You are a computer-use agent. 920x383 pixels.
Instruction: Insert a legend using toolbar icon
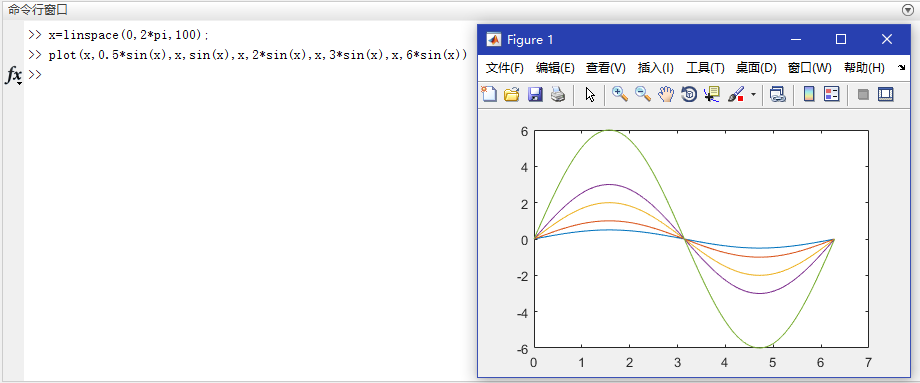click(831, 94)
